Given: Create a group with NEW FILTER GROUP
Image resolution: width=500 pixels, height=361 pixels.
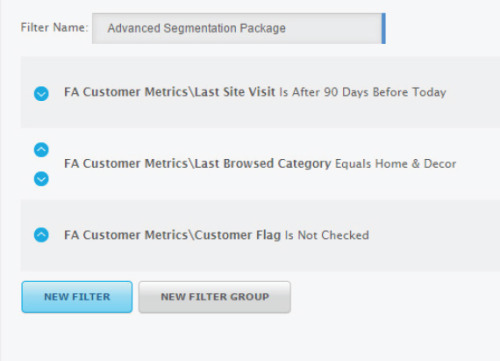Looking at the screenshot, I should [x=215, y=297].
